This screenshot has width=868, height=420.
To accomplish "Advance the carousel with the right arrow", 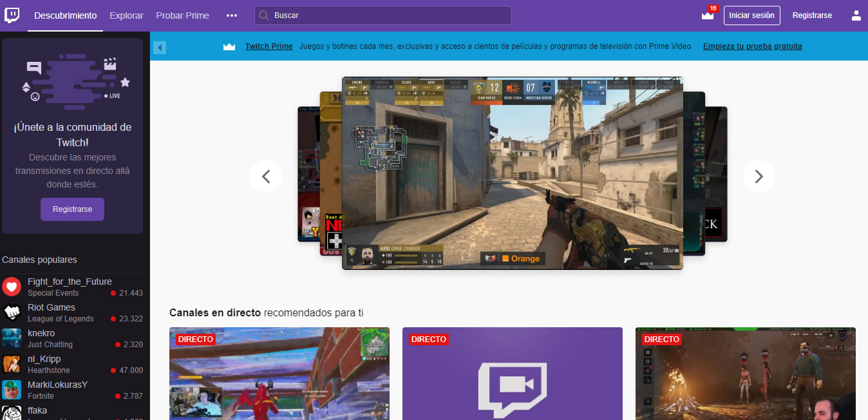I will (x=759, y=176).
